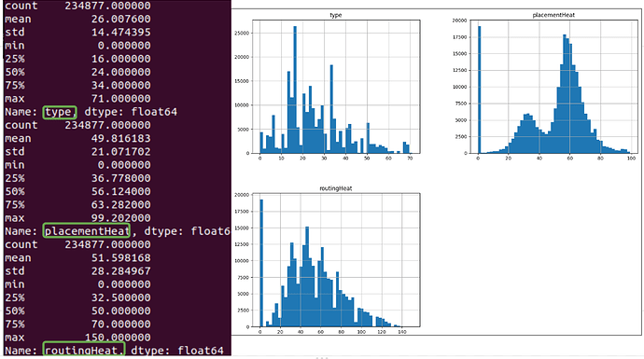
Task: Select the max value 71.000000
Action: (x=120, y=99)
